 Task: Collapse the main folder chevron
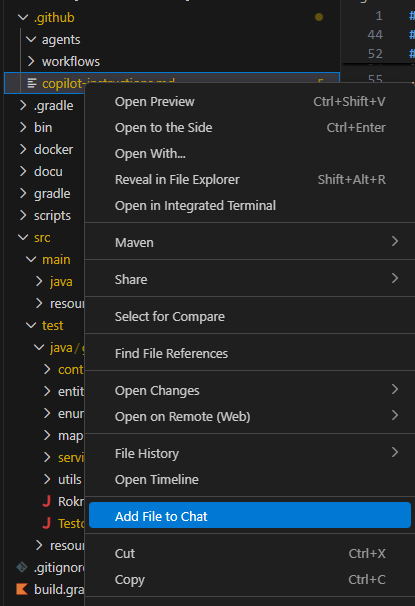(x=31, y=259)
